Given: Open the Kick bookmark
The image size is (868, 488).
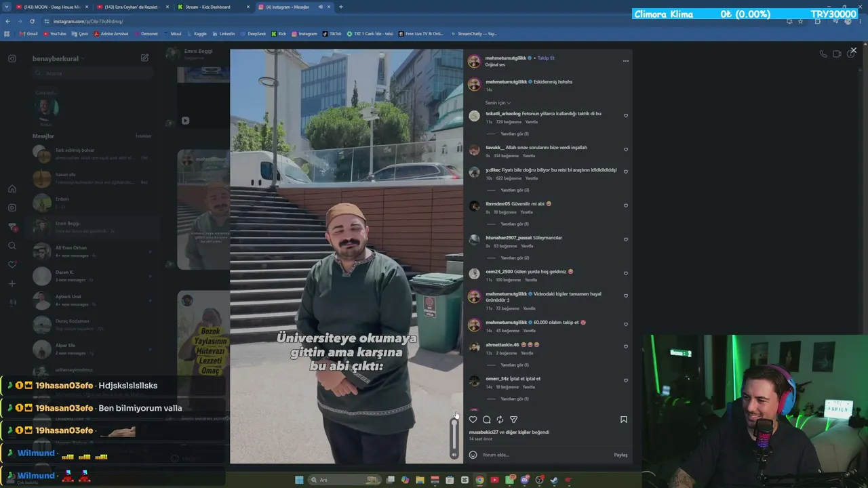Looking at the screenshot, I should click(x=279, y=33).
